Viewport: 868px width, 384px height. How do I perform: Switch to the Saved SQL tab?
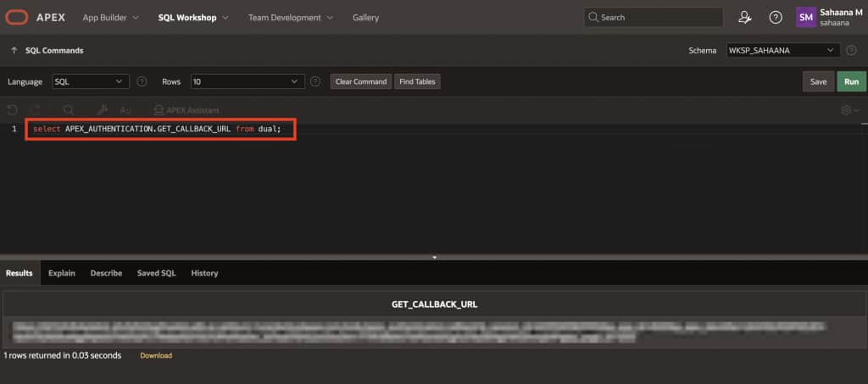[157, 273]
